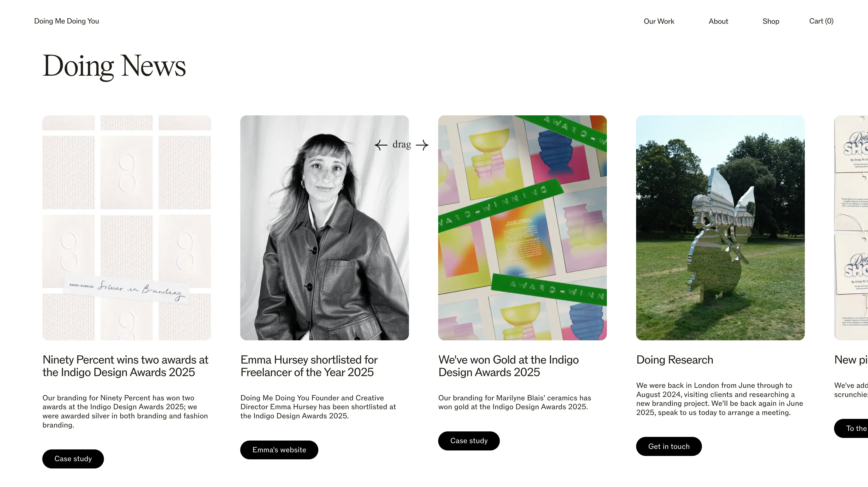This screenshot has width=868, height=487.
Task: Go to the About page
Action: (x=718, y=21)
